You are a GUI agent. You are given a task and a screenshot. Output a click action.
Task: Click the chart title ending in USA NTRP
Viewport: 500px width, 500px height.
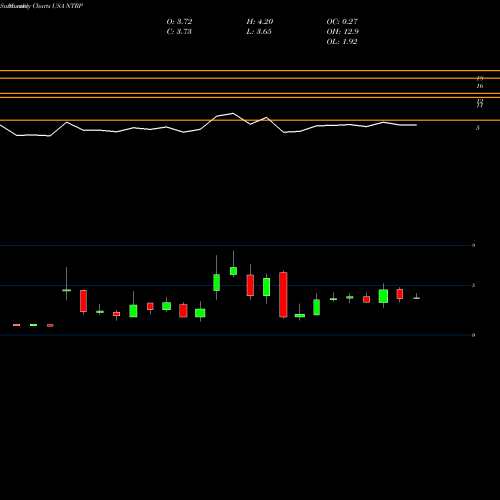click(41, 6)
